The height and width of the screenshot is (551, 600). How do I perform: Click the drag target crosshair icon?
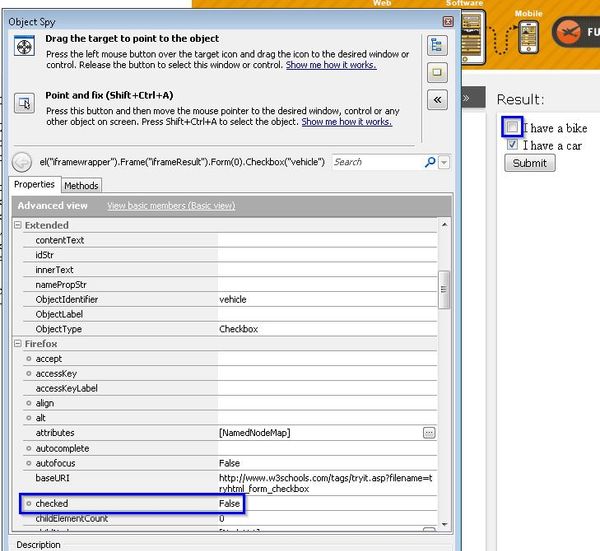24,47
